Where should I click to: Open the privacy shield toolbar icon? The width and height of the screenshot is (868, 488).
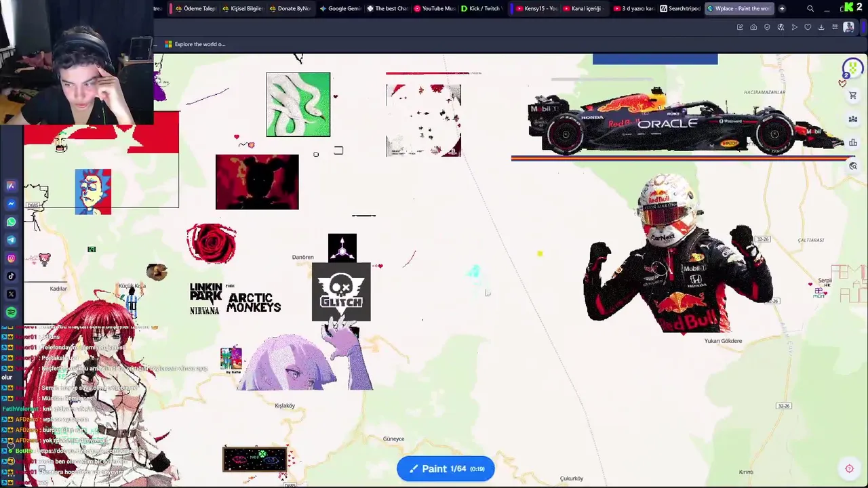(x=767, y=27)
